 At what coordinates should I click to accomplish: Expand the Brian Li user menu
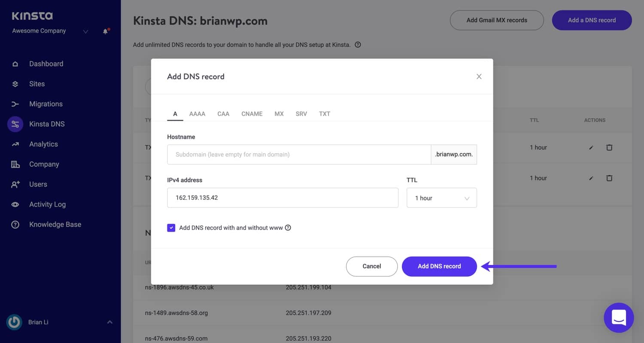(109, 322)
